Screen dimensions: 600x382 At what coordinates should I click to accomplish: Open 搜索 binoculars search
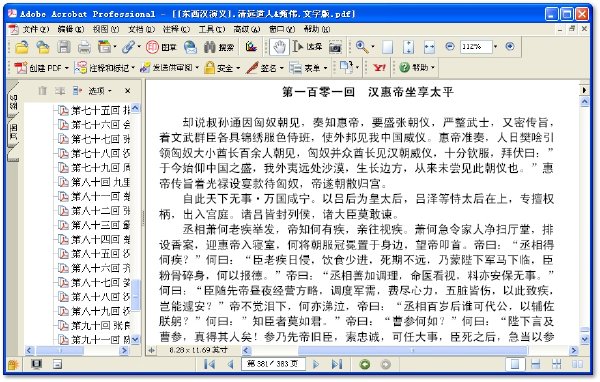219,47
